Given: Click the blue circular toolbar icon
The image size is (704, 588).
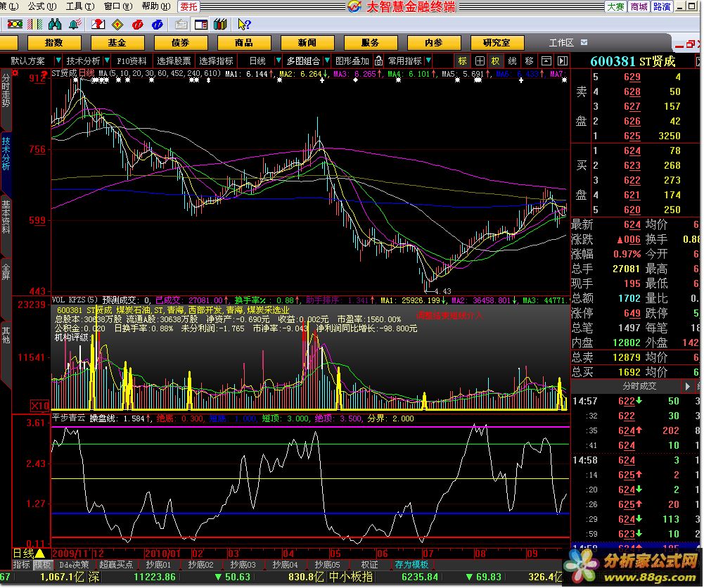Looking at the screenshot, I should [x=157, y=24].
